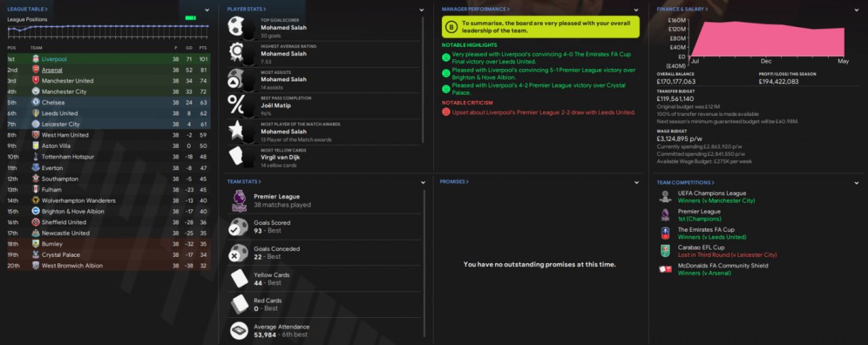Click Lost in Third Round result text
Viewport: 868px width, 345px height.
coord(728,255)
